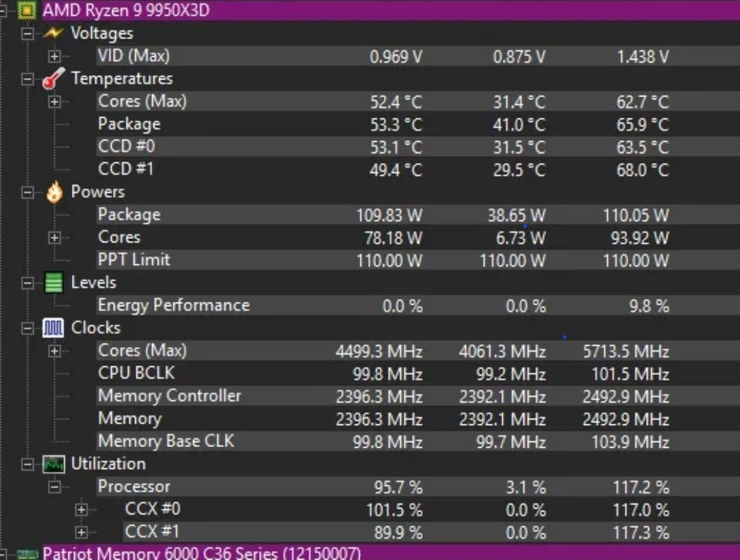Viewport: 740px width, 560px height.
Task: Select the Temperatures category label
Action: coord(122,78)
